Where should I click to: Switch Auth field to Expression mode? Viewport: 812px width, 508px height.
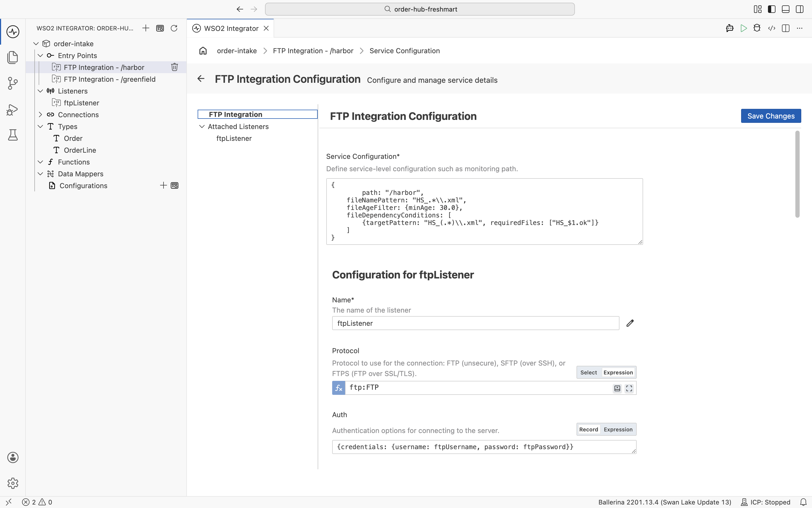pos(618,430)
